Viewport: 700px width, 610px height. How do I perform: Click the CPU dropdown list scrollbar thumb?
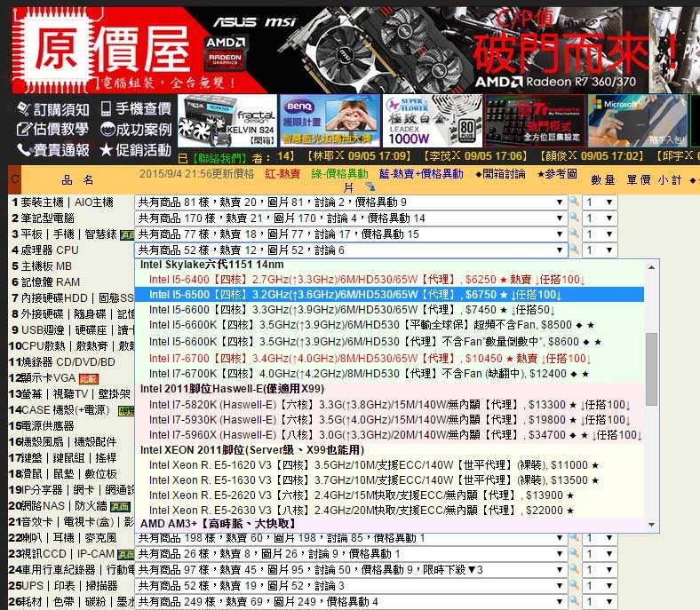tap(651, 369)
